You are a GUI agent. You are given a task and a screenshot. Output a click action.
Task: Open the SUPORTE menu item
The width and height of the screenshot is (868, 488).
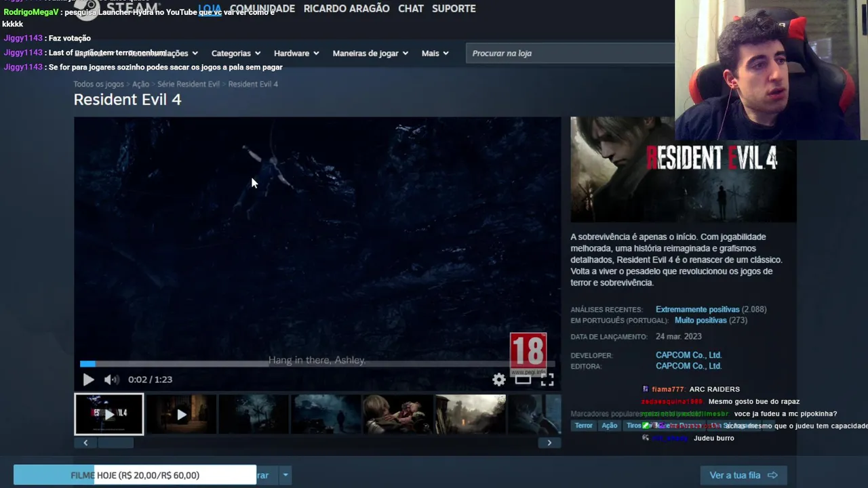coord(454,9)
